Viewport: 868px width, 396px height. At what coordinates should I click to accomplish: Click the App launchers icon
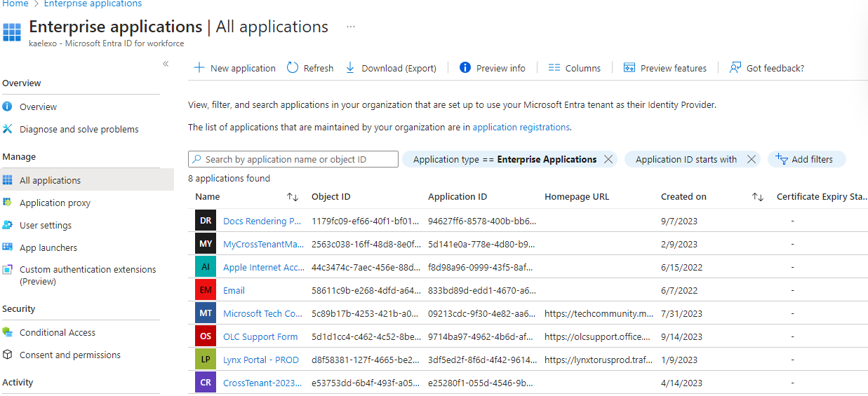point(8,247)
